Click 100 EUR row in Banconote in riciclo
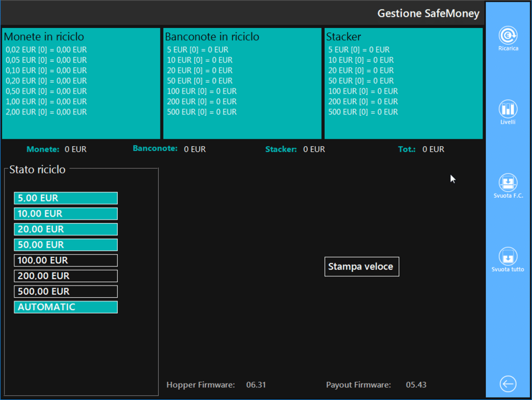Screen dimensions: 532x400 (x=202, y=91)
